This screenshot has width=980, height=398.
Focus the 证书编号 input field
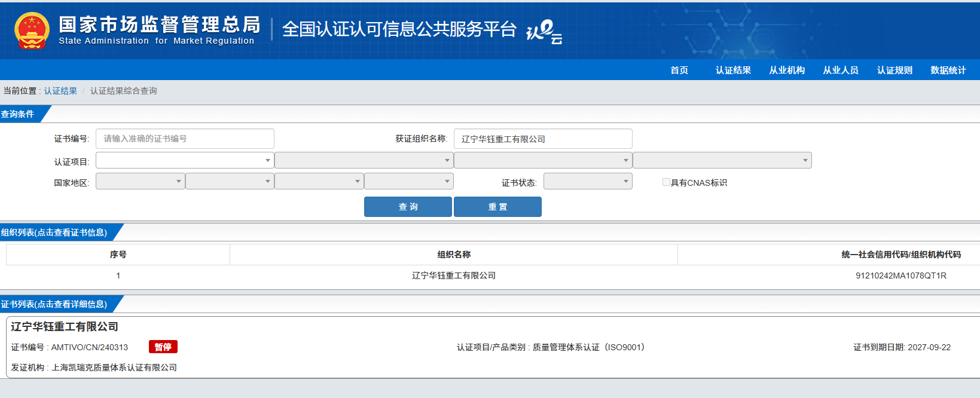coord(185,139)
